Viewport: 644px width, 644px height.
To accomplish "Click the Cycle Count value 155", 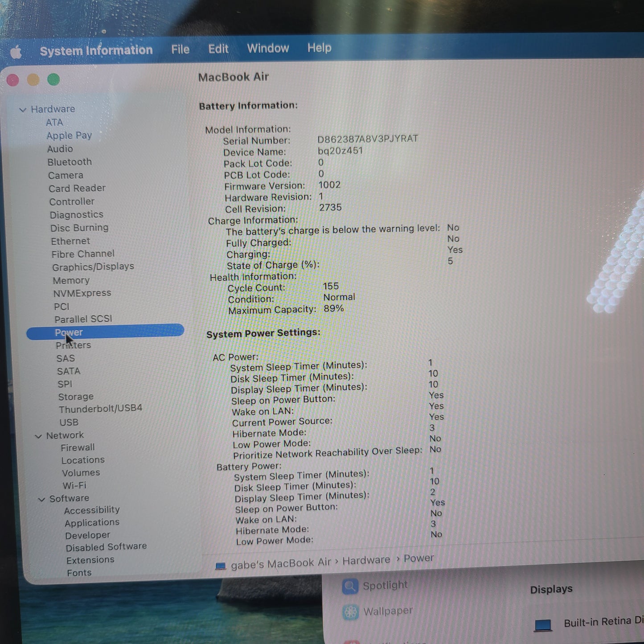I will point(331,286).
